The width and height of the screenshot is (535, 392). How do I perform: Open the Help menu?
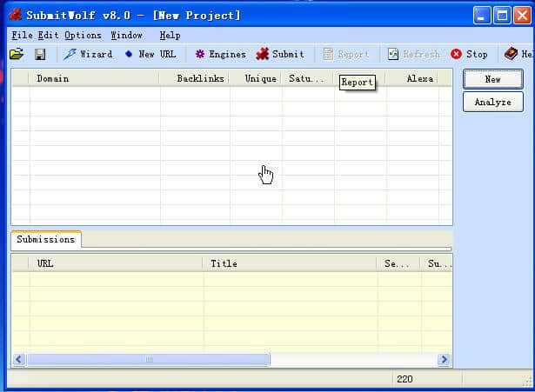tap(170, 35)
